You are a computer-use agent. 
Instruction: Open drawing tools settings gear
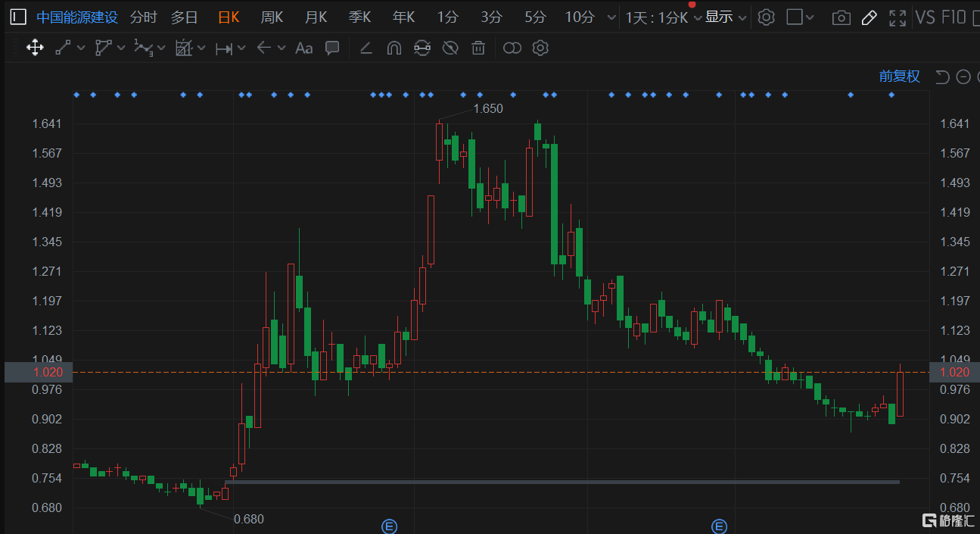tap(540, 48)
